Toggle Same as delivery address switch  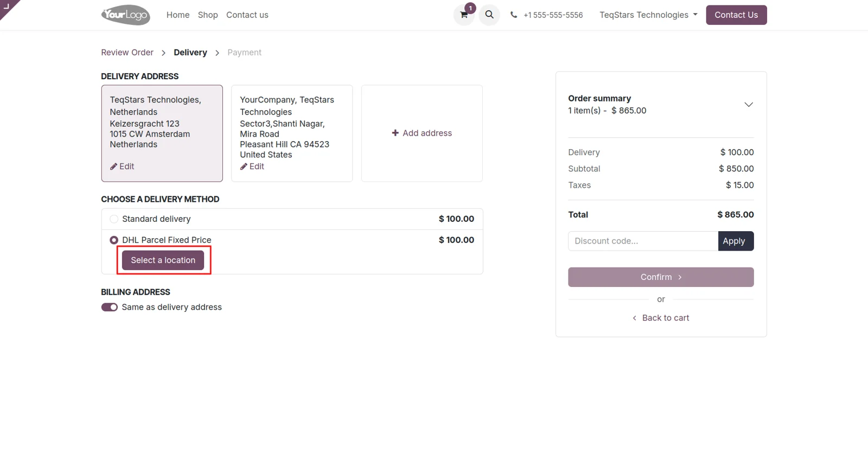[x=110, y=307]
